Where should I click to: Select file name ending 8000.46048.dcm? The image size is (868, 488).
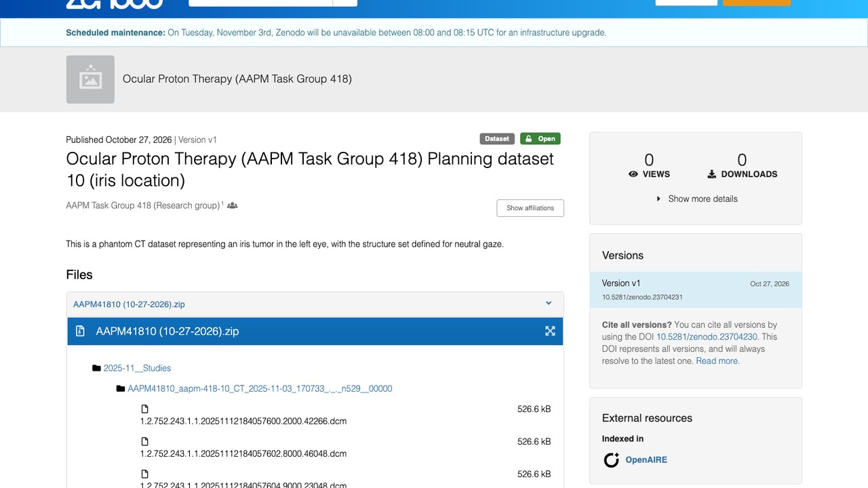(243, 453)
